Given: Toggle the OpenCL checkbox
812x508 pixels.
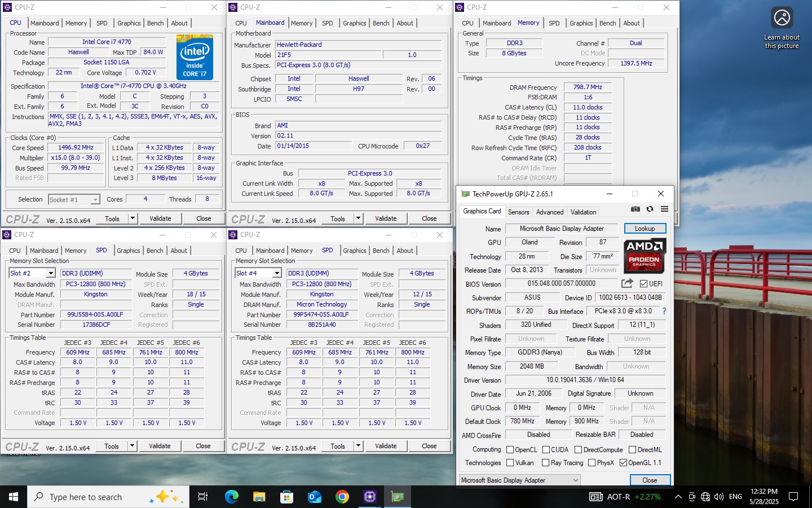Looking at the screenshot, I should (x=510, y=450).
